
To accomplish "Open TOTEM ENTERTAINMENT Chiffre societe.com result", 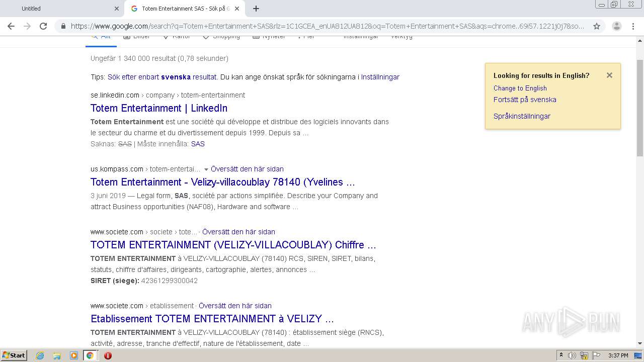I will coord(233,245).
